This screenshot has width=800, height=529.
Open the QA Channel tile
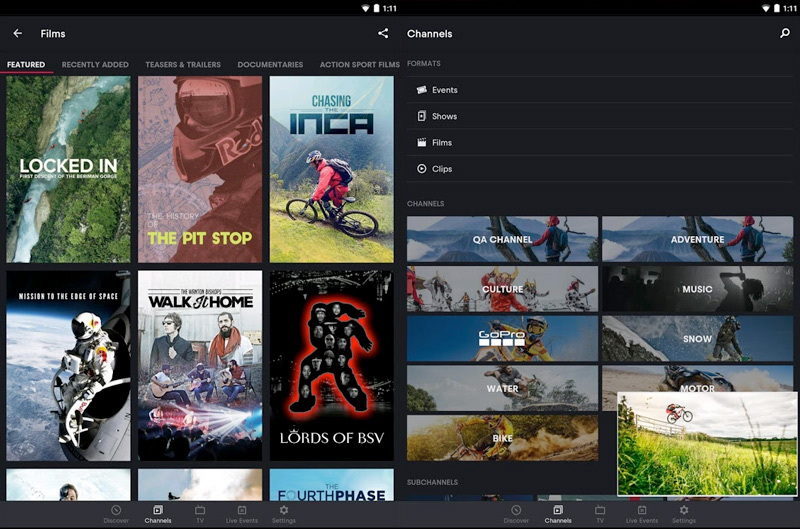click(x=503, y=239)
